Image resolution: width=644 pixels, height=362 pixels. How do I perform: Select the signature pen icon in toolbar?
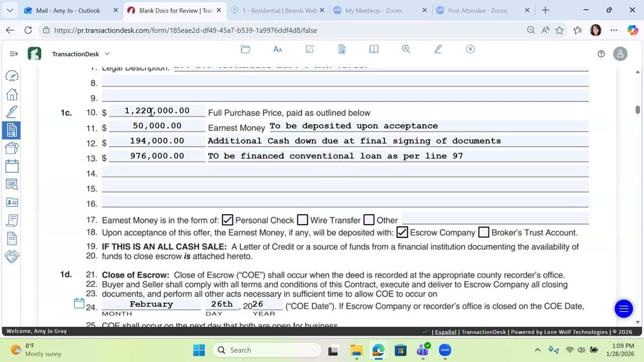(x=438, y=49)
